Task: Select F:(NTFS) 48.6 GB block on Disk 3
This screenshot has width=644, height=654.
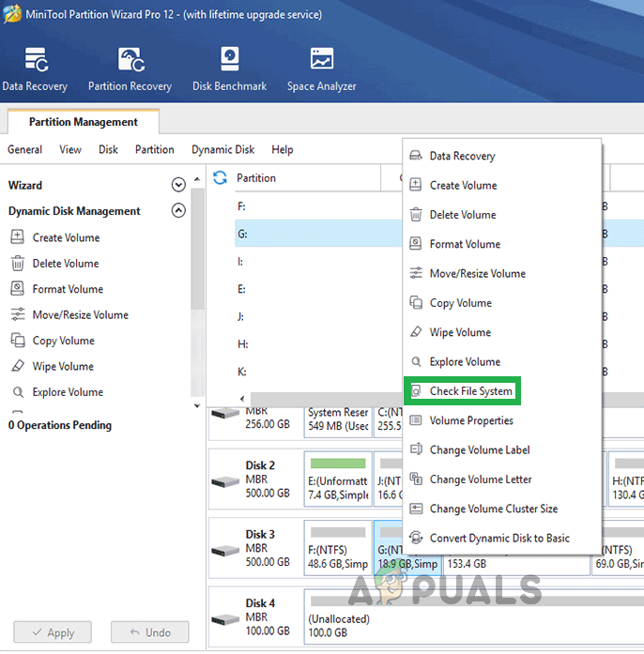Action: coord(338,548)
